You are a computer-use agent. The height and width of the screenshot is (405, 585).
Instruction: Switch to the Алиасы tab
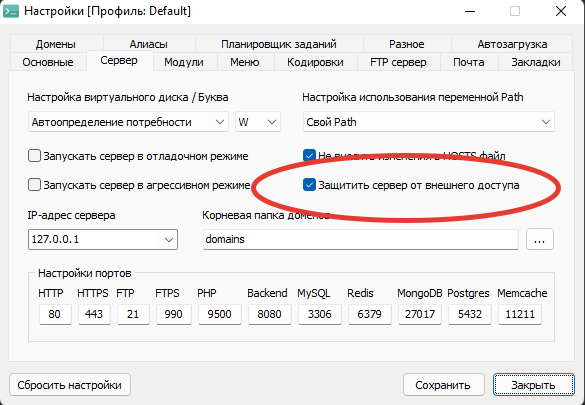click(x=148, y=44)
